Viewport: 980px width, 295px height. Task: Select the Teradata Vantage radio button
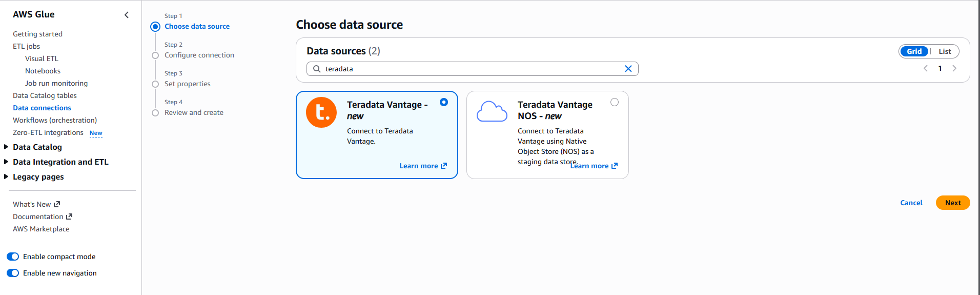444,102
